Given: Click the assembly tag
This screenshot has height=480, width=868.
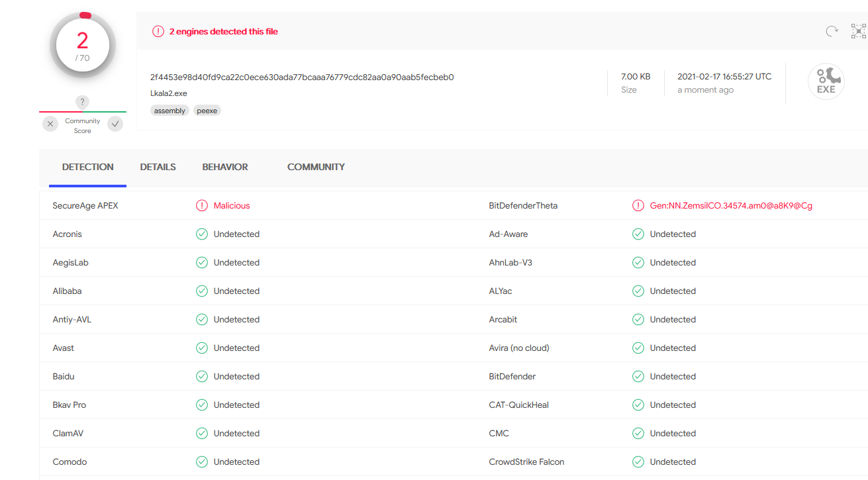Looking at the screenshot, I should point(169,111).
